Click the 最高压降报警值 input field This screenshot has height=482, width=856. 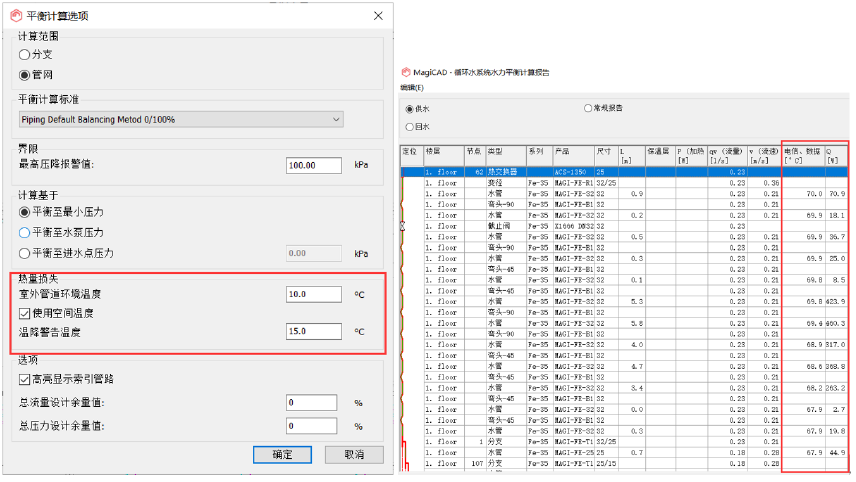[x=314, y=165]
